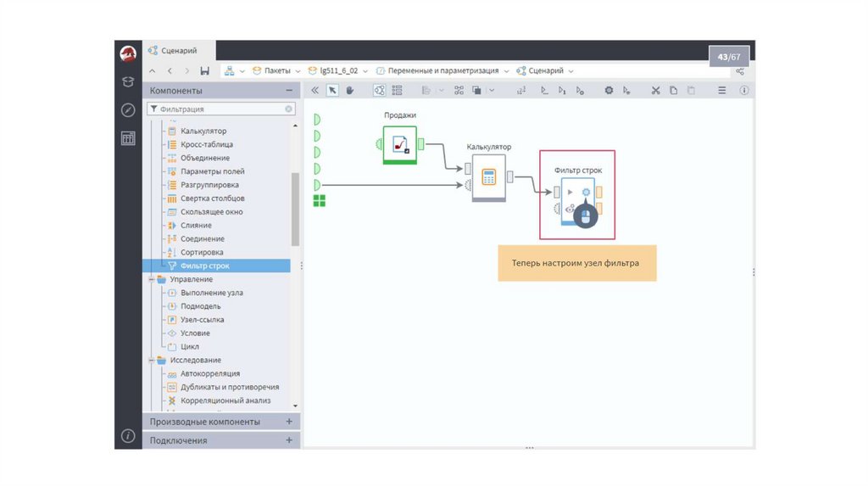Select Фильтр строк in the components tree

204,266
